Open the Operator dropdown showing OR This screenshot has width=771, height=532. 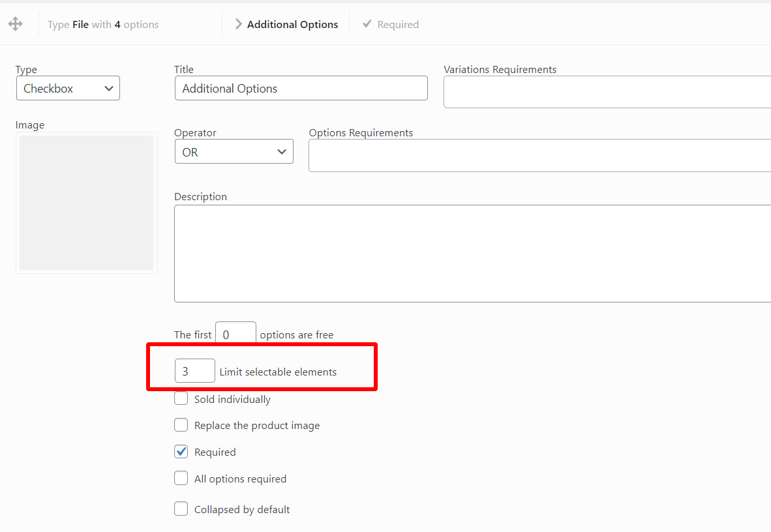point(234,152)
